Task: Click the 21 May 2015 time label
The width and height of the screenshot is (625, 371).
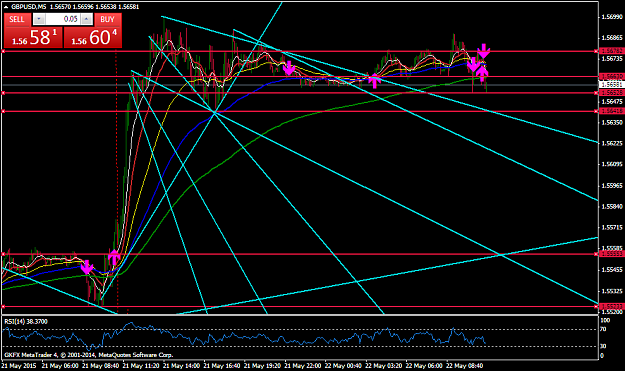Action: (19, 365)
